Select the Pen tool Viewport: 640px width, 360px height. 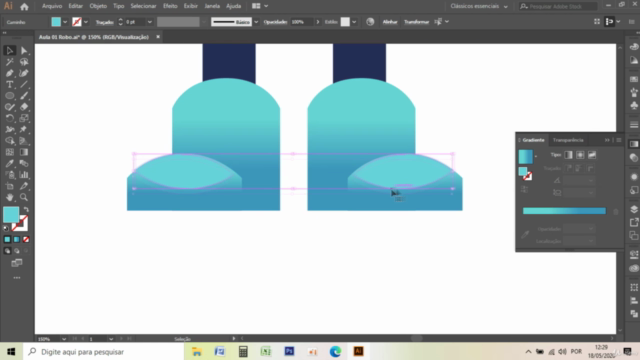tap(10, 73)
